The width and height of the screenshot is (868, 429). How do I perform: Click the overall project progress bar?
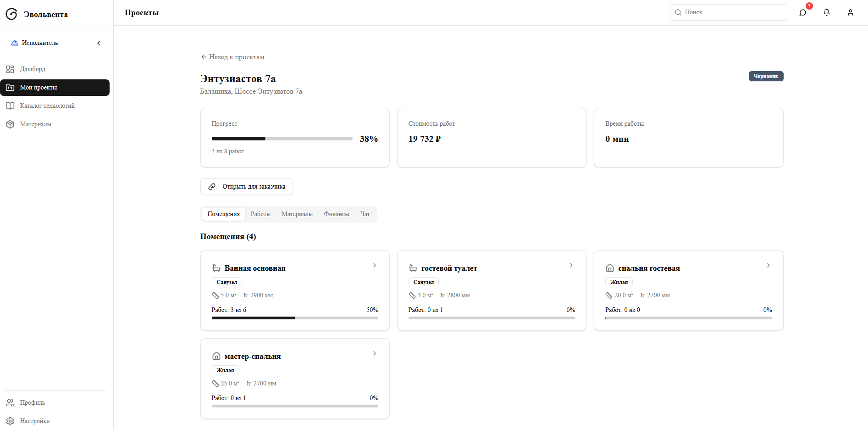point(282,139)
